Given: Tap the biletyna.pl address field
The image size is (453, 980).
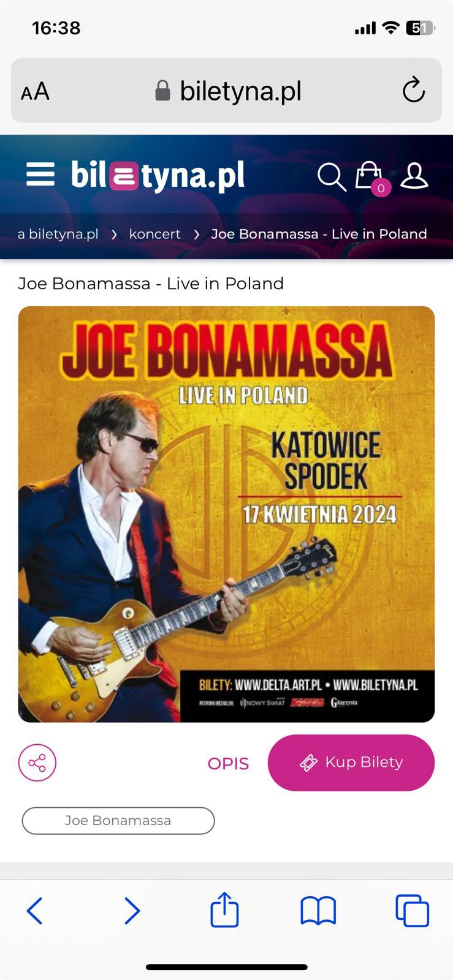Looking at the screenshot, I should point(226,91).
